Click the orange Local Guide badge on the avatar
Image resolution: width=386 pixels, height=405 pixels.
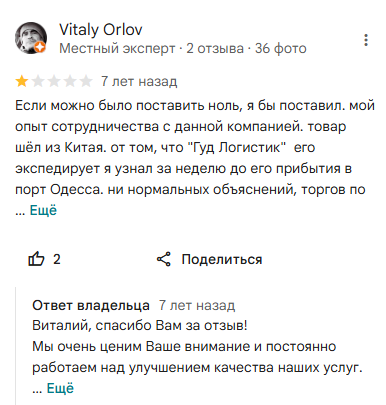tap(40, 48)
